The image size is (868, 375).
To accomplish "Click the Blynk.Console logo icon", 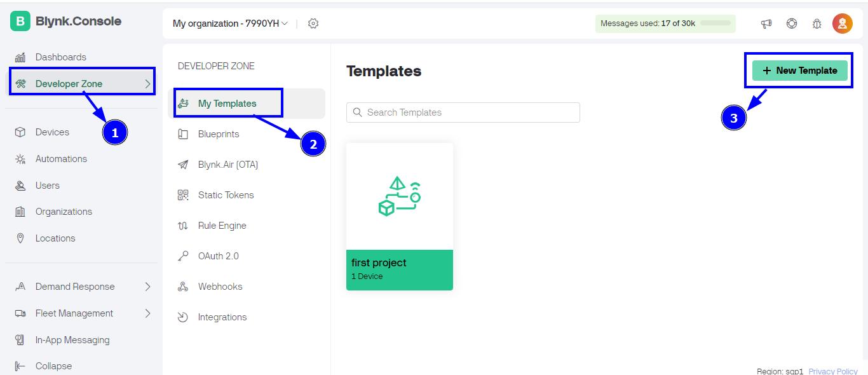I will coord(20,21).
